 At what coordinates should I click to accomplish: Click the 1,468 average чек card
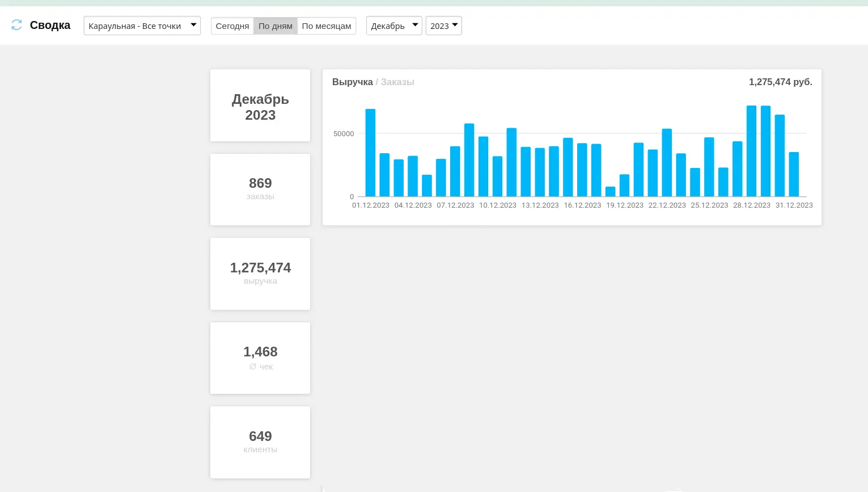(x=260, y=358)
